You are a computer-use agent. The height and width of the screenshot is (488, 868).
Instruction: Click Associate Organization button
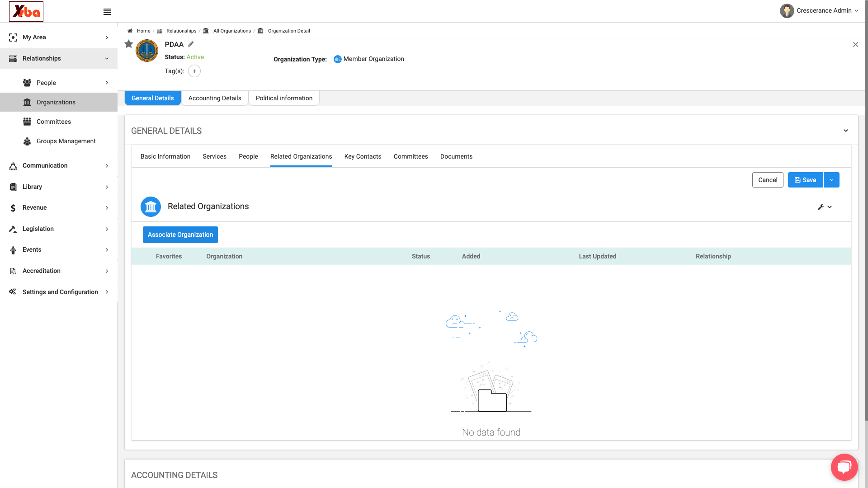(x=180, y=235)
